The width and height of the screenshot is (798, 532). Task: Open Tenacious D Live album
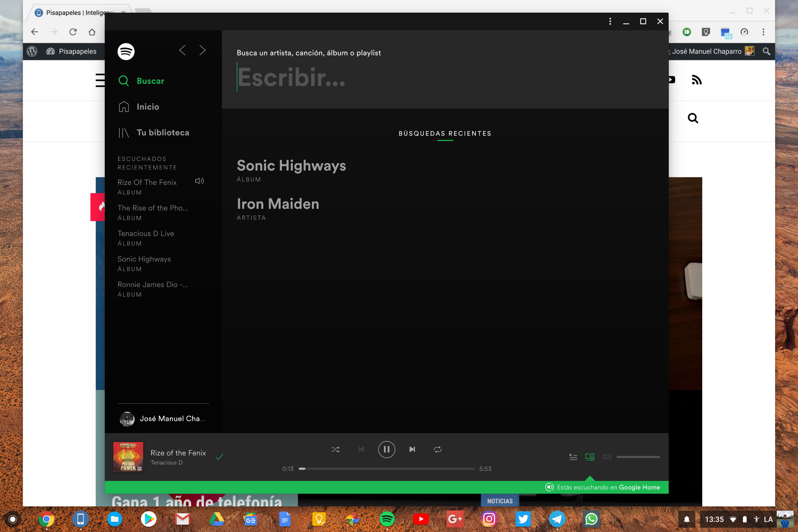tap(146, 233)
